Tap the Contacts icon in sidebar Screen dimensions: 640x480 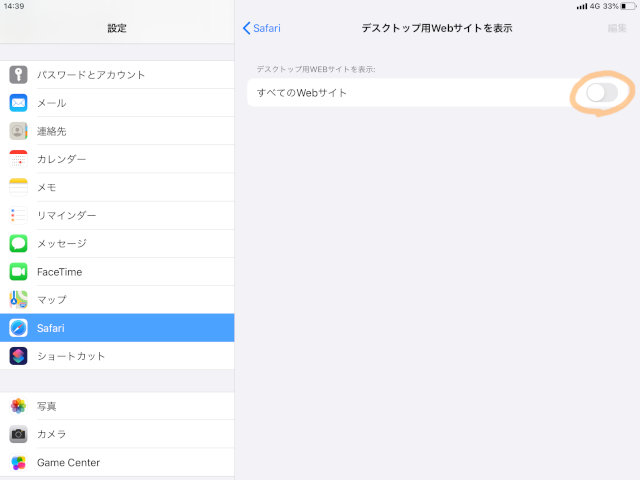19,131
